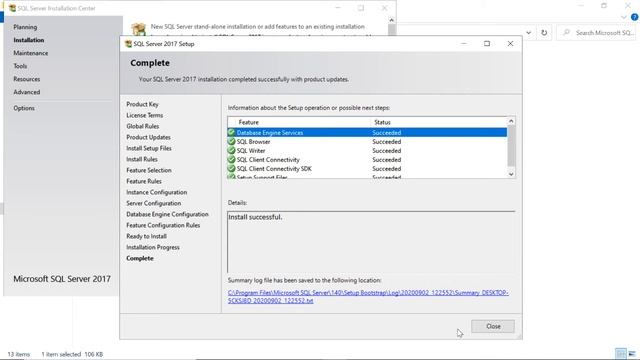
Task: Click the Global Rules step
Action: coord(142,126)
